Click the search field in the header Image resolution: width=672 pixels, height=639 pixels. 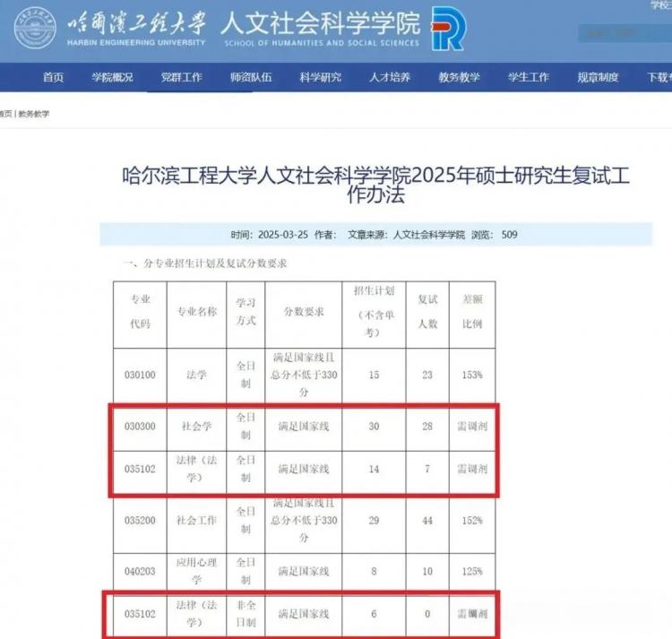click(625, 33)
